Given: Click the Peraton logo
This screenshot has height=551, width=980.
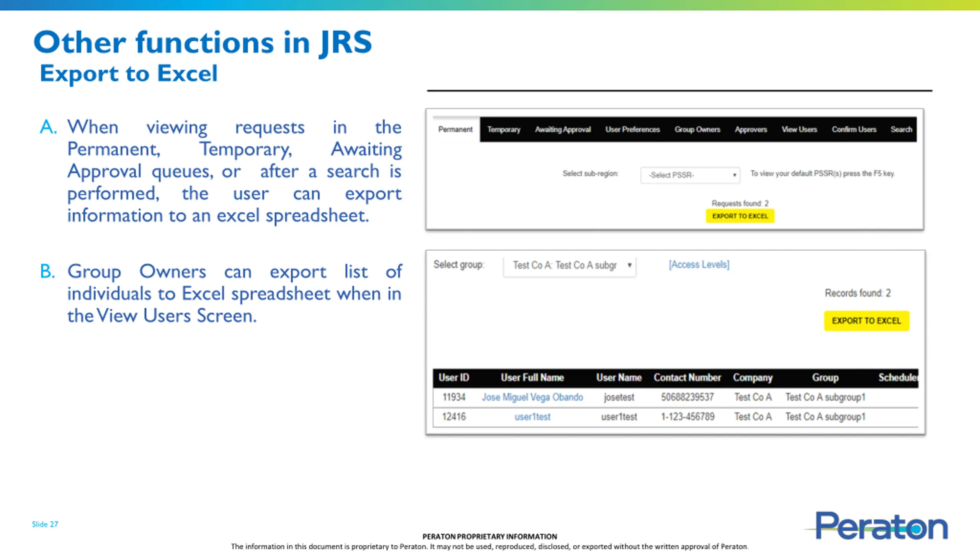Looking at the screenshot, I should click(x=877, y=526).
